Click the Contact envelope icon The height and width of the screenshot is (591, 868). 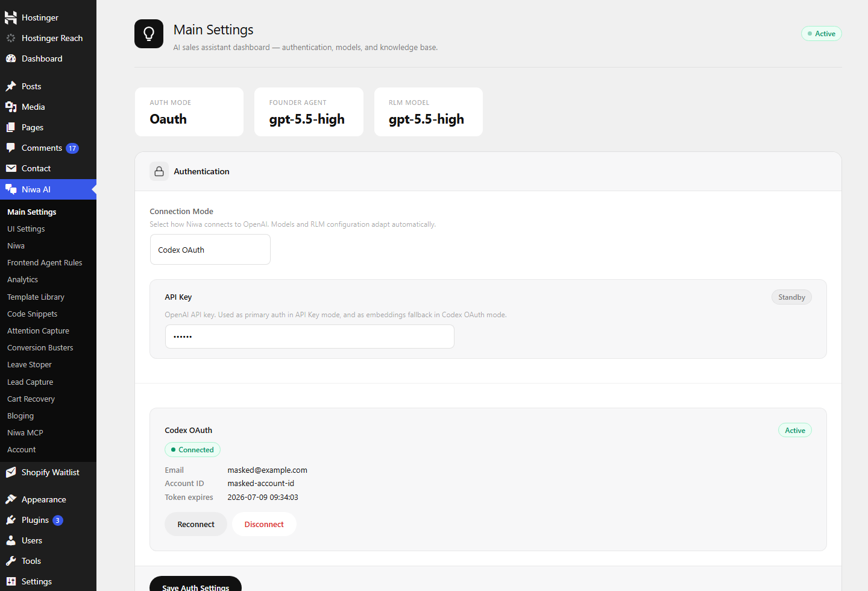[11, 168]
